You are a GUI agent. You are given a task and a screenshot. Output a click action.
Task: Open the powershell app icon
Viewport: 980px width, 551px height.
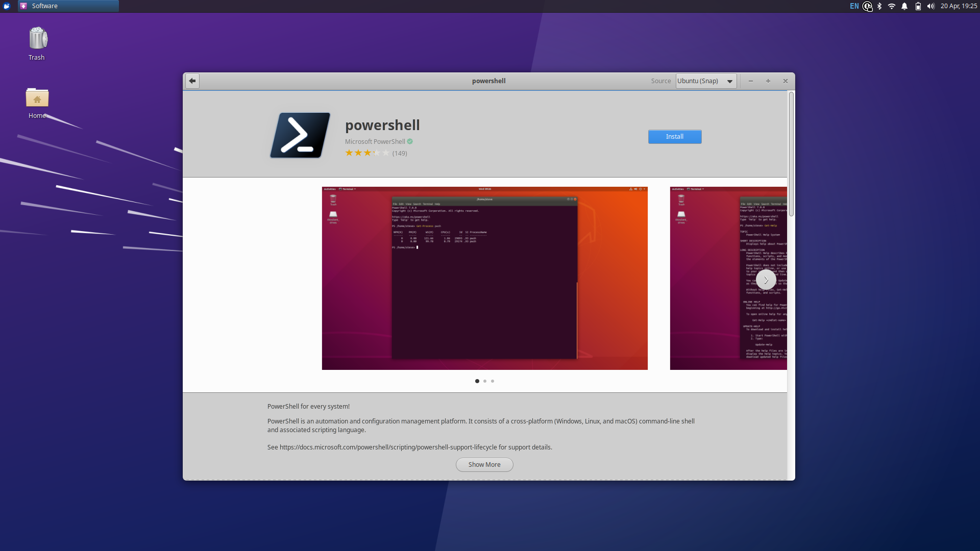(300, 135)
